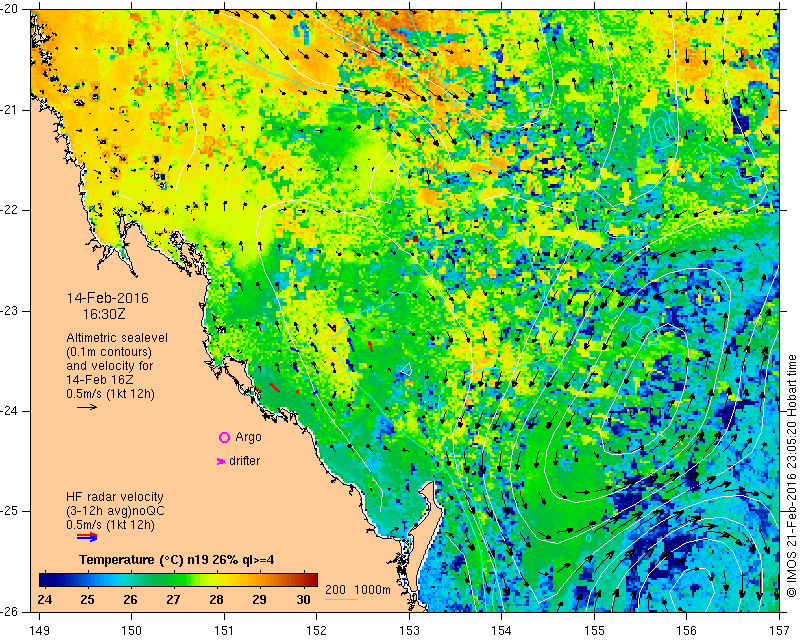Image resolution: width=800 pixels, height=640 pixels.
Task: Click the 'Temperature (°C) n19 26% ql>=4' title
Action: pyautogui.click(x=177, y=560)
